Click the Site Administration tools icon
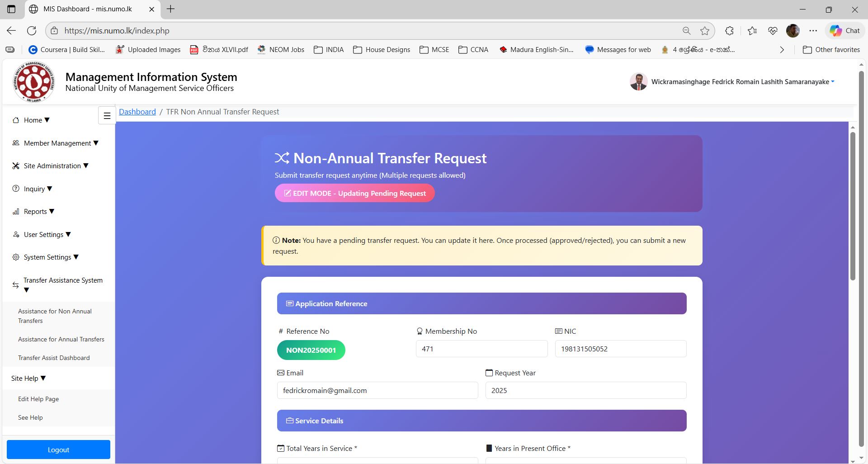 (x=15, y=166)
